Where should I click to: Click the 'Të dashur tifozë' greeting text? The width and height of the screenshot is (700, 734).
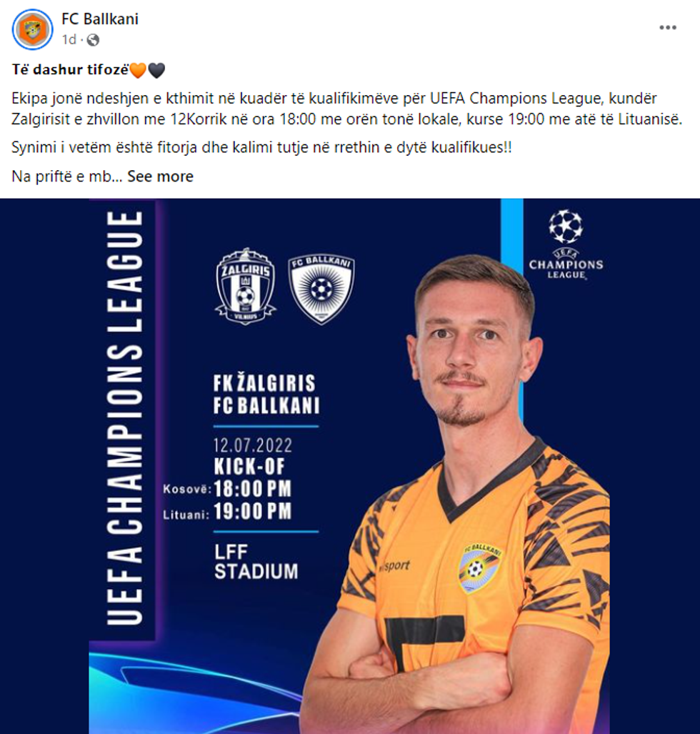pyautogui.click(x=70, y=70)
